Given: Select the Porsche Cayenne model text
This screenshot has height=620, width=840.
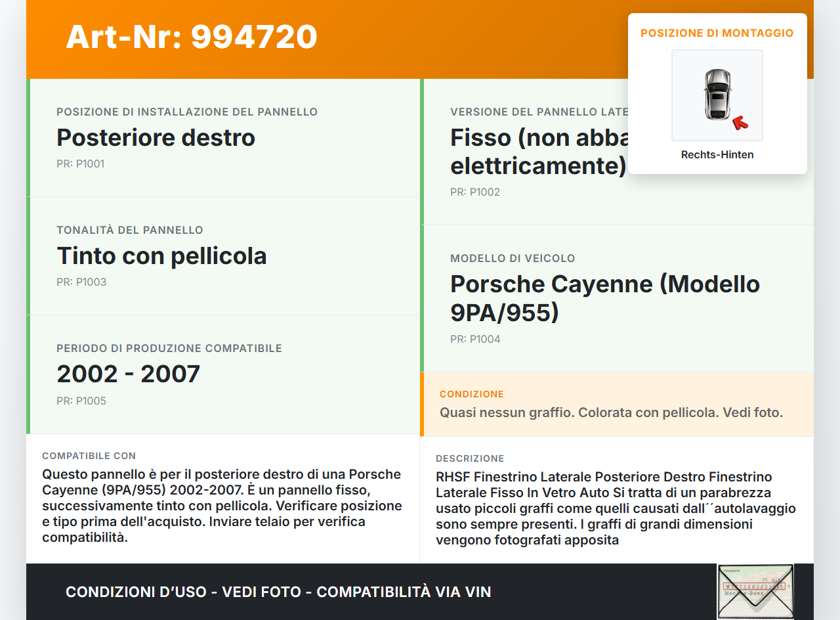Looking at the screenshot, I should 604,298.
